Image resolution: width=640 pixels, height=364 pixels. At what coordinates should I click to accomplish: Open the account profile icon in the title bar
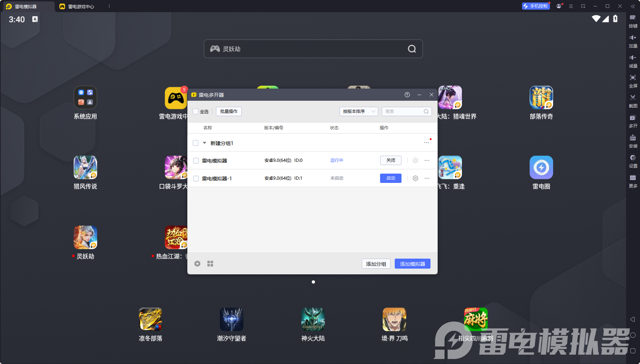pos(559,6)
